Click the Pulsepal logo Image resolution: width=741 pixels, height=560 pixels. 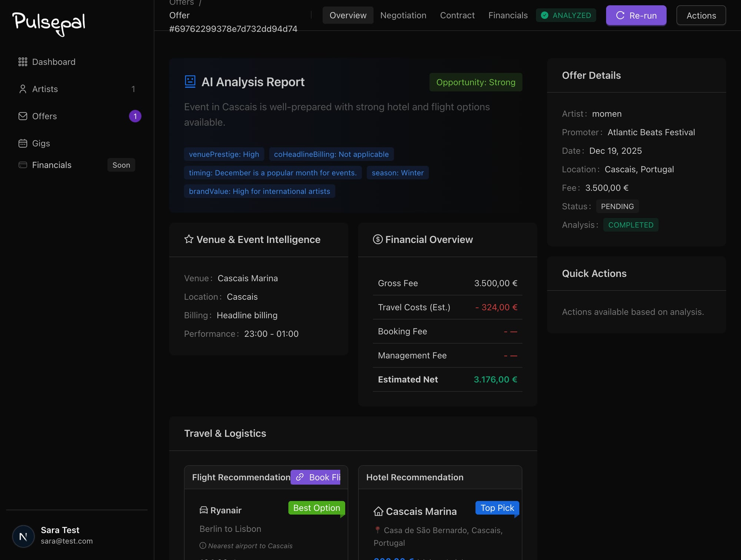pos(48,24)
